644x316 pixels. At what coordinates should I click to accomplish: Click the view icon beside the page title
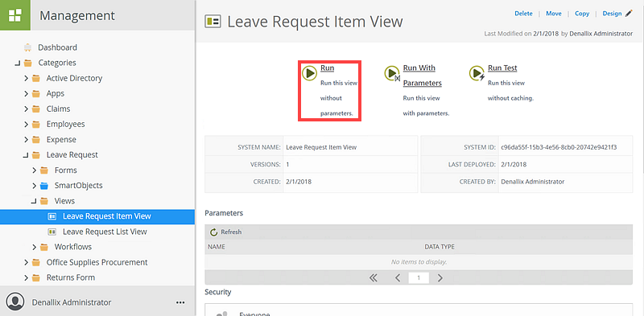(x=213, y=22)
